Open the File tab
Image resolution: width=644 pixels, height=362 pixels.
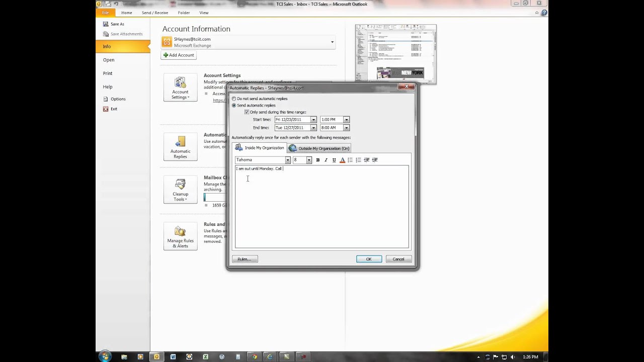(106, 13)
